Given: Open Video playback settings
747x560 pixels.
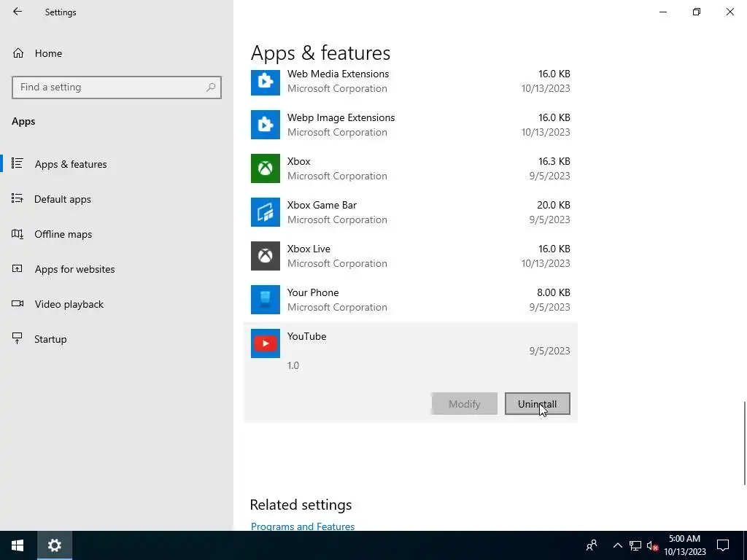Looking at the screenshot, I should (69, 304).
